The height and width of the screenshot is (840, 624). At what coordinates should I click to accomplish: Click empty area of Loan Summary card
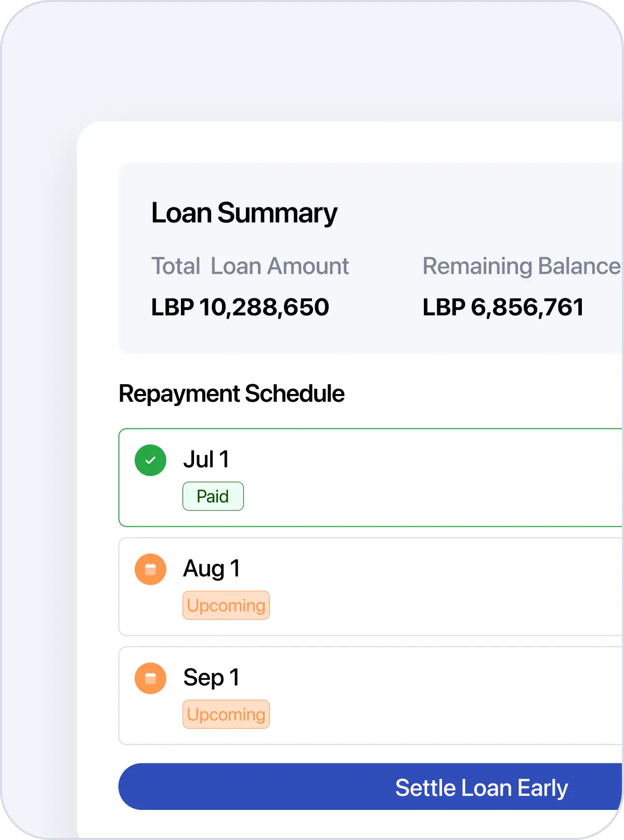pyautogui.click(x=468, y=208)
